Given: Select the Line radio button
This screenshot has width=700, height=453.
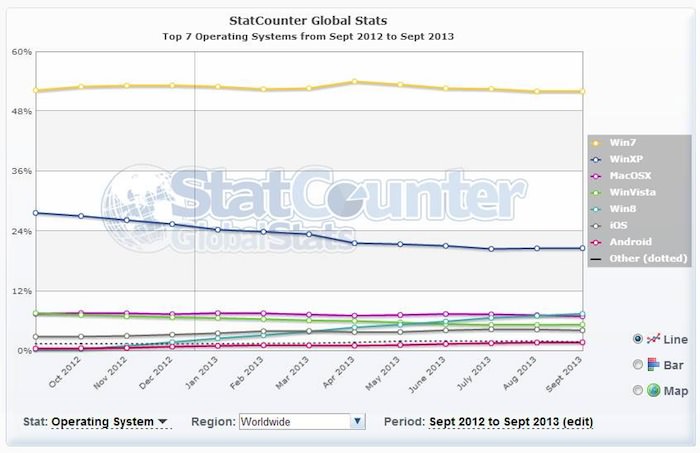Looking at the screenshot, I should 638,339.
